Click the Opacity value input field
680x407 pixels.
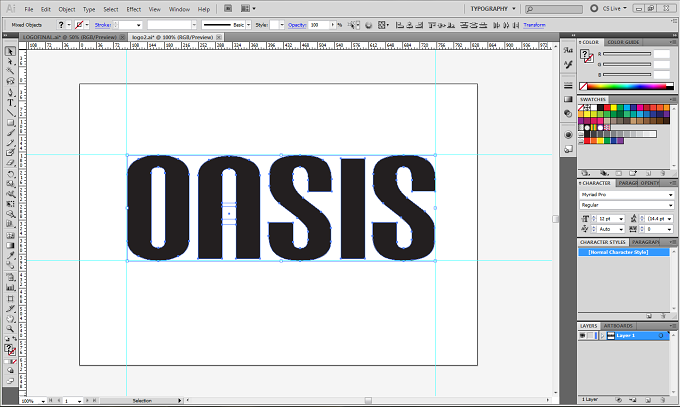click(320, 25)
